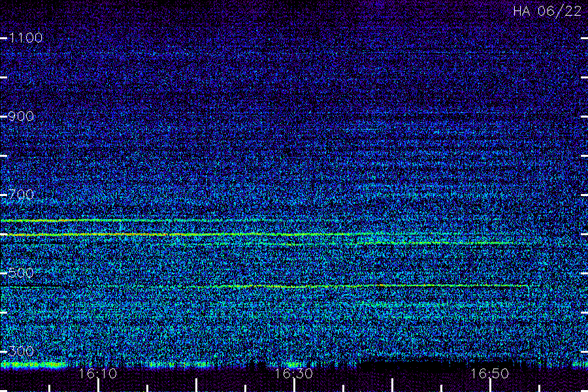Click the 16:30 time axis label
Screen dimensions: 588x392
tap(293, 374)
